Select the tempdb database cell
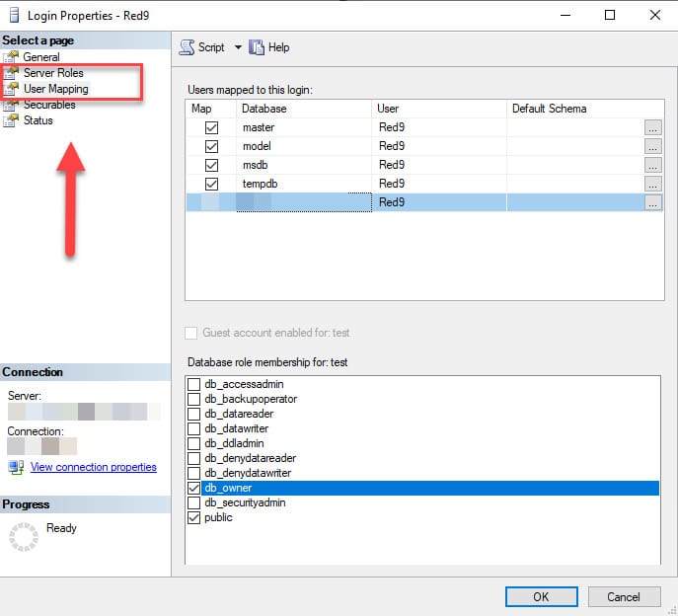This screenshot has width=678, height=616. coord(304,184)
